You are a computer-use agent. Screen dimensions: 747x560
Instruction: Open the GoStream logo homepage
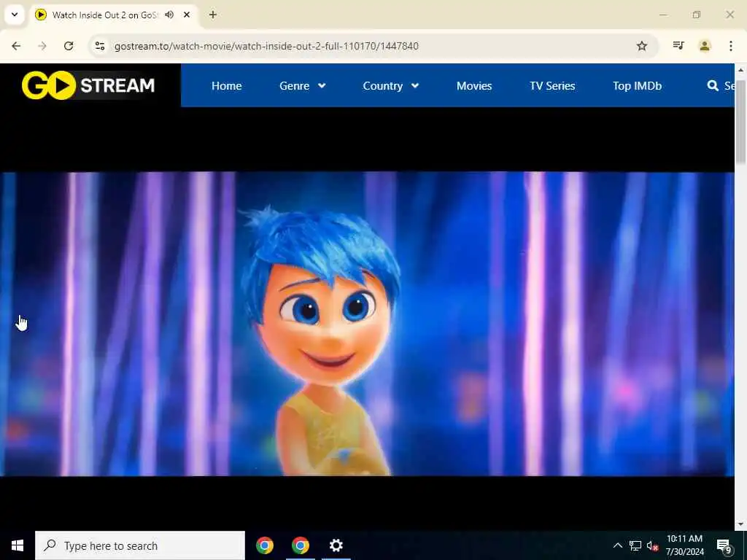88,86
